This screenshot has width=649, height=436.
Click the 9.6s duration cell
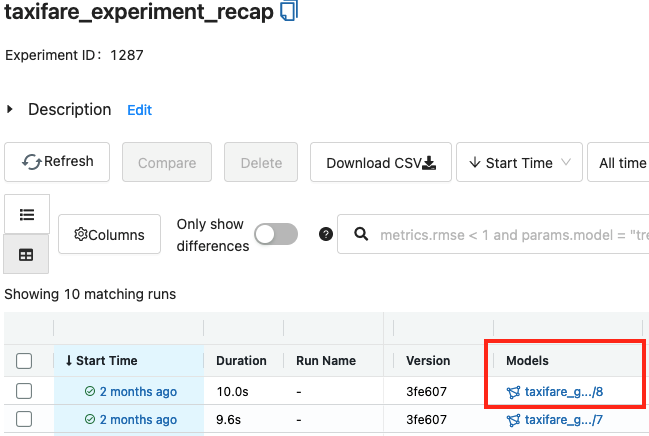[228, 419]
